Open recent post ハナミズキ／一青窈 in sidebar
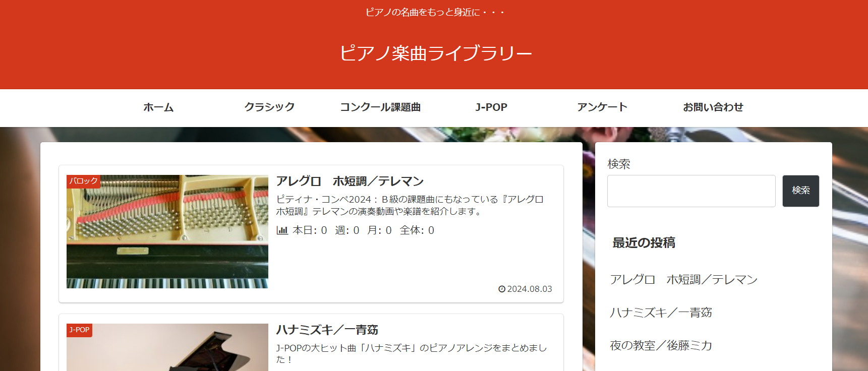The height and width of the screenshot is (371, 868). point(661,313)
